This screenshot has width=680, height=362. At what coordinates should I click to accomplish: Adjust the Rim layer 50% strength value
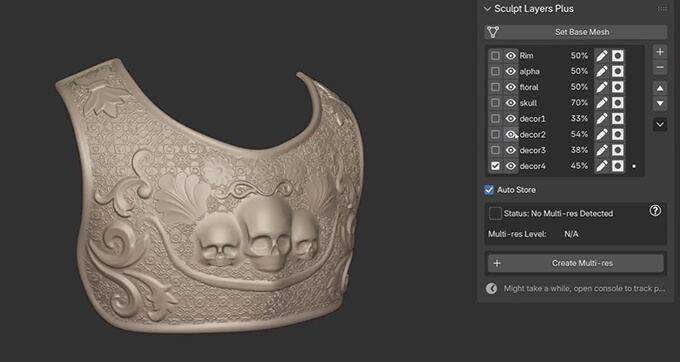point(579,55)
